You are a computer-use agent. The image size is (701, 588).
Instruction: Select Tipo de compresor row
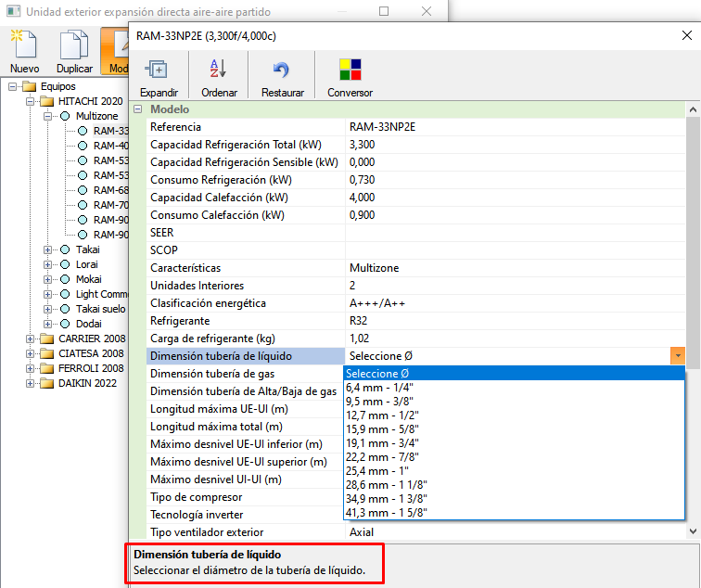(246, 497)
